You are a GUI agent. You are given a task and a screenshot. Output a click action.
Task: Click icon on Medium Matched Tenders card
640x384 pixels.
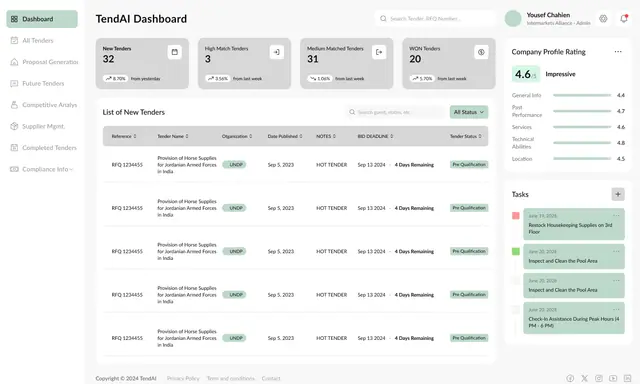(379, 52)
